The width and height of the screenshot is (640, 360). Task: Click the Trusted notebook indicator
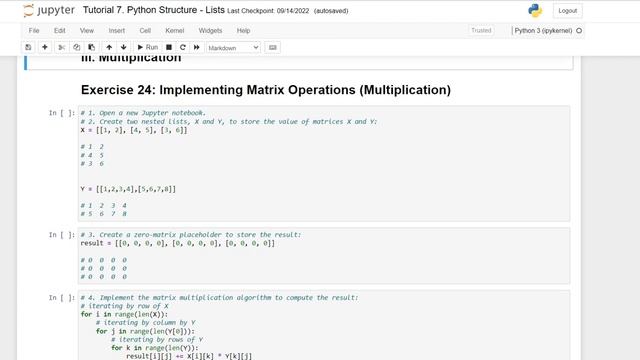(481, 31)
